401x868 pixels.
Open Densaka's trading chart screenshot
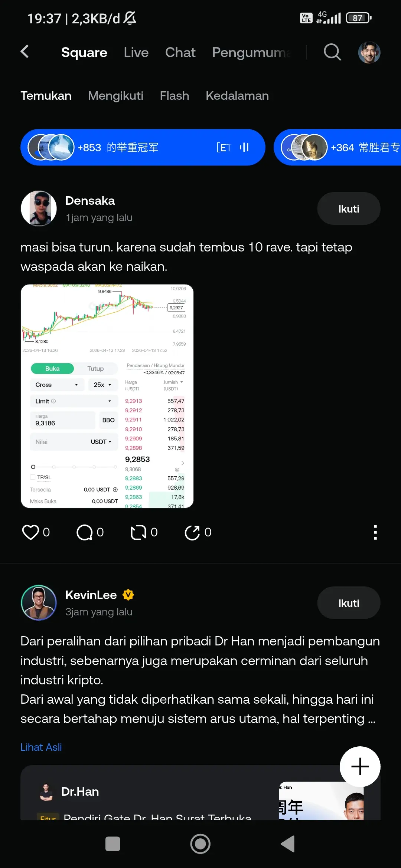pyautogui.click(x=107, y=396)
